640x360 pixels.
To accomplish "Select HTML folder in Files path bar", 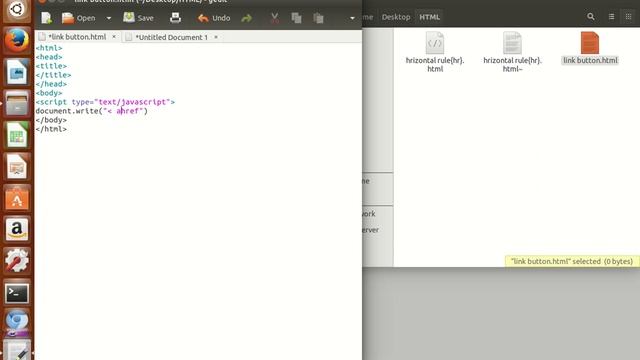I will point(429,17).
